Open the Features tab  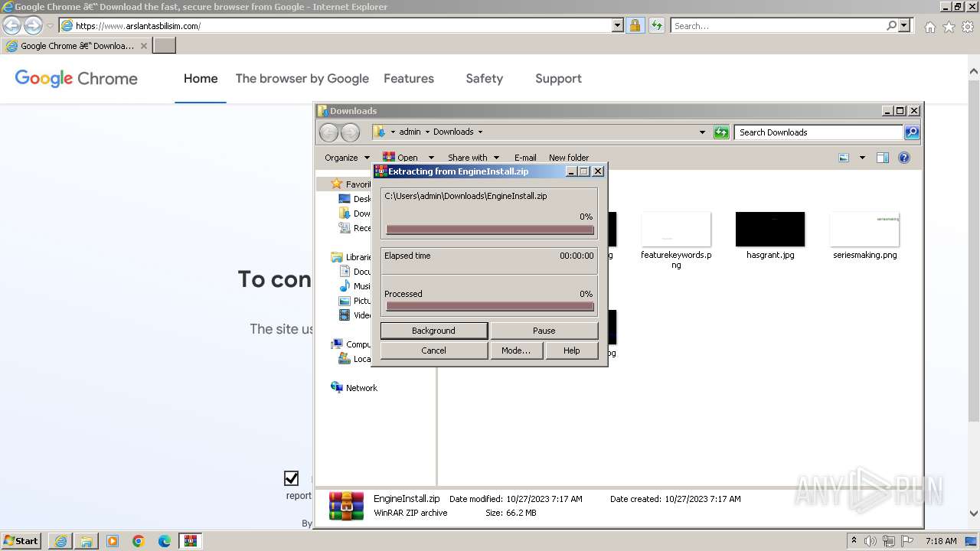click(409, 79)
